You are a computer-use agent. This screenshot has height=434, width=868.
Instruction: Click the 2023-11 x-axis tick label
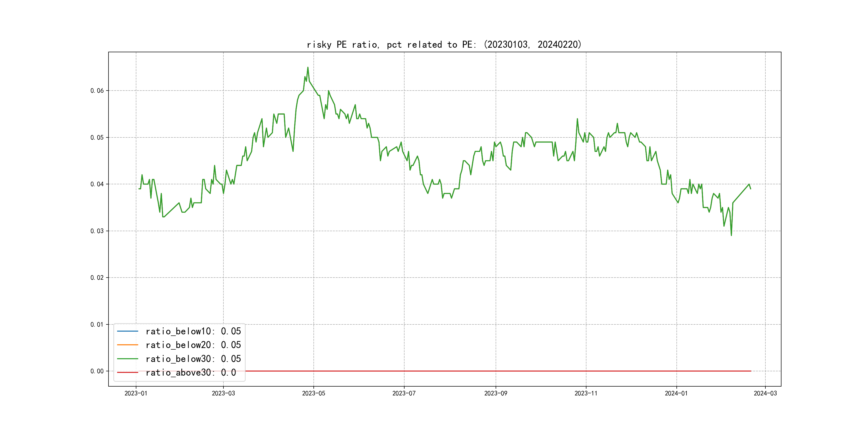point(586,393)
